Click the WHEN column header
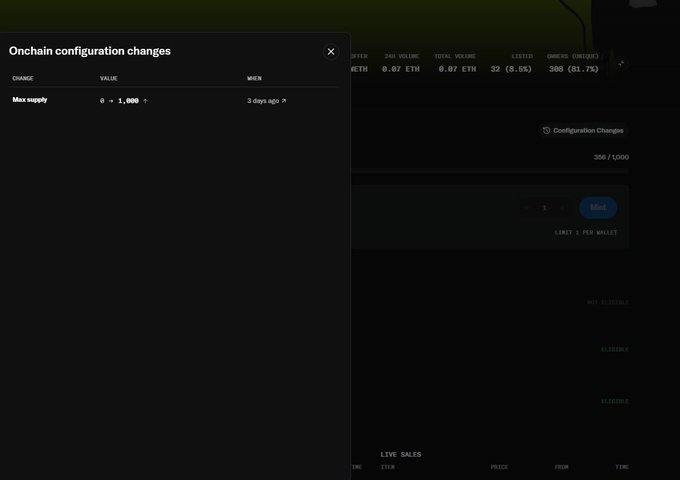This screenshot has width=680, height=480. 254,78
